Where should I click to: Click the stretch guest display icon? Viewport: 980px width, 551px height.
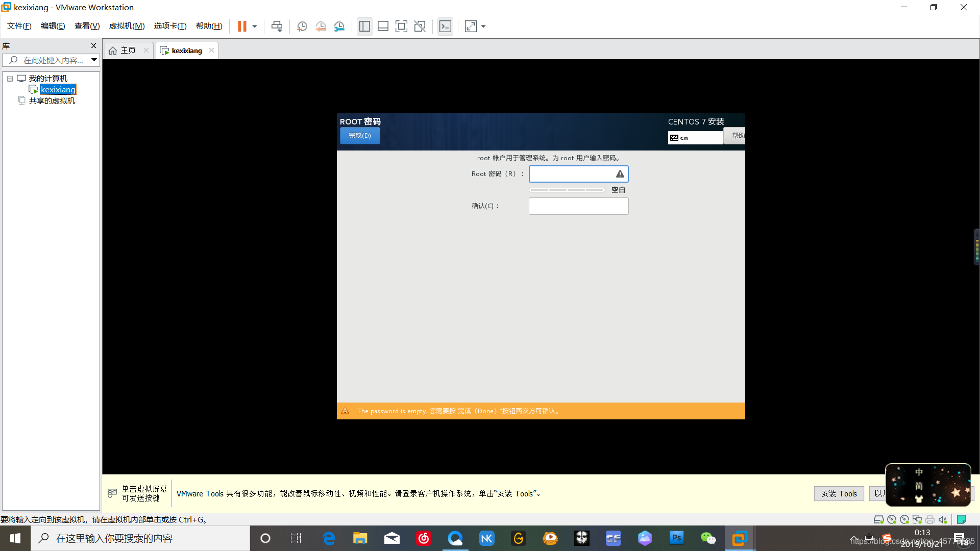tap(471, 26)
